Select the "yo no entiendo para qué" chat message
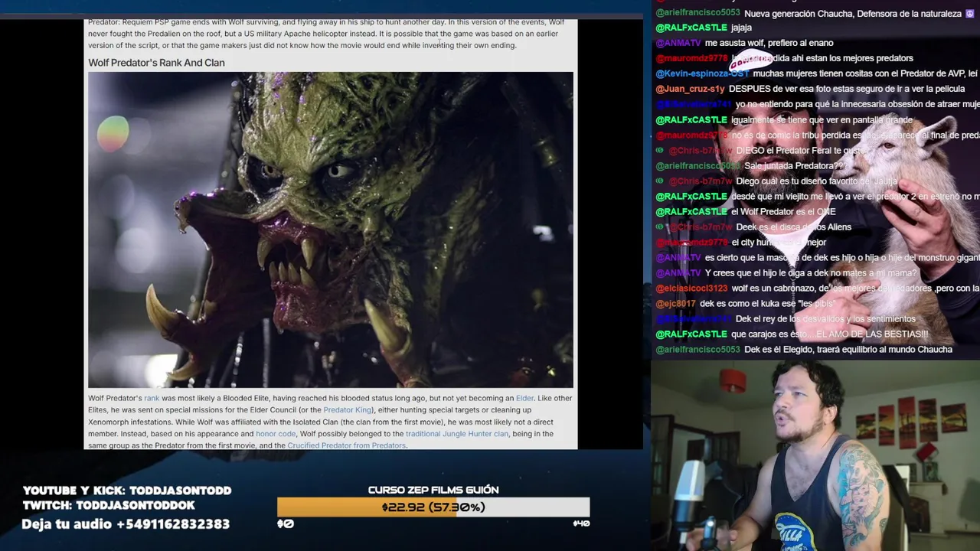The image size is (980, 551). (818, 104)
